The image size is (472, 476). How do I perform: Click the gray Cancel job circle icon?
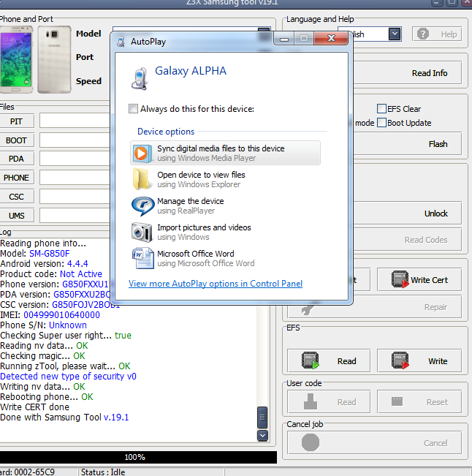[311, 442]
